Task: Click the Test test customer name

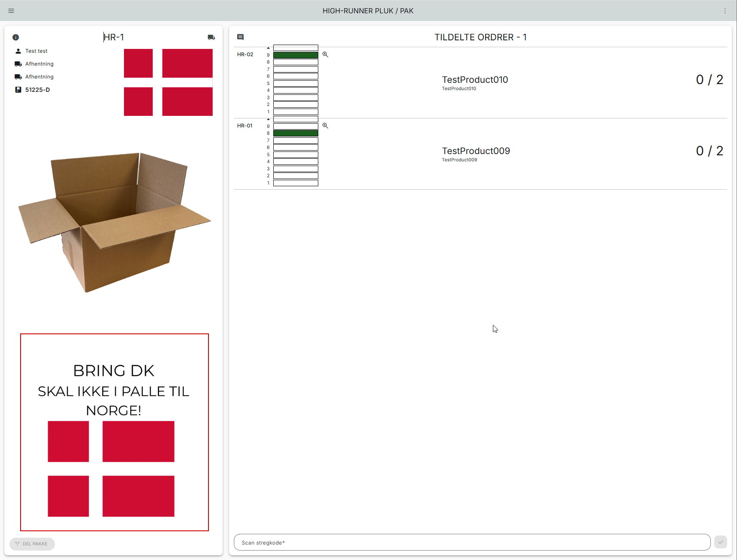Action: point(36,51)
